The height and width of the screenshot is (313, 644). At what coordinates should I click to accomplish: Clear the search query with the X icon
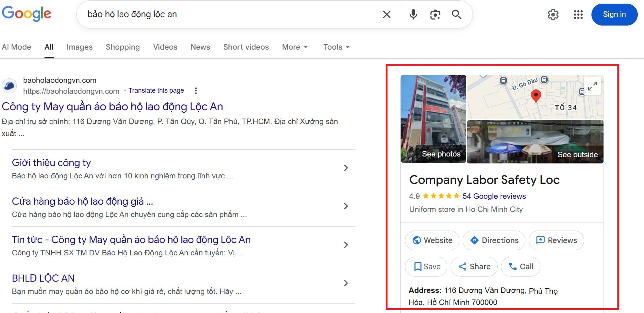click(387, 14)
